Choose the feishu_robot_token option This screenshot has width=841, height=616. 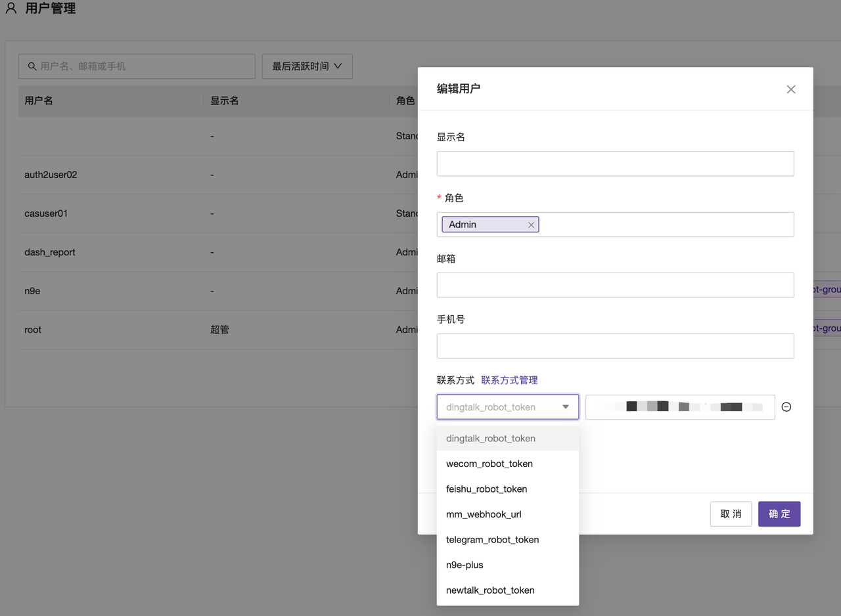click(507, 489)
